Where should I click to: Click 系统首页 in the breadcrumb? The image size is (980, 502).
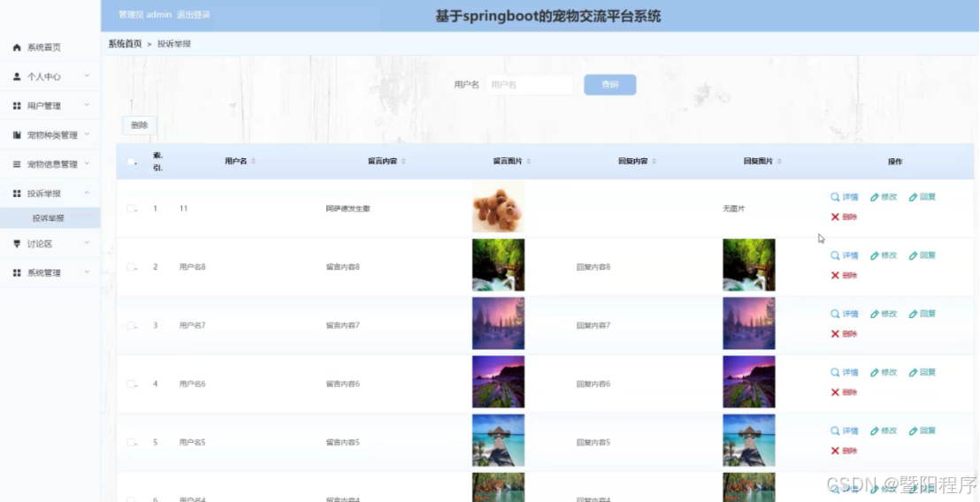click(x=125, y=43)
